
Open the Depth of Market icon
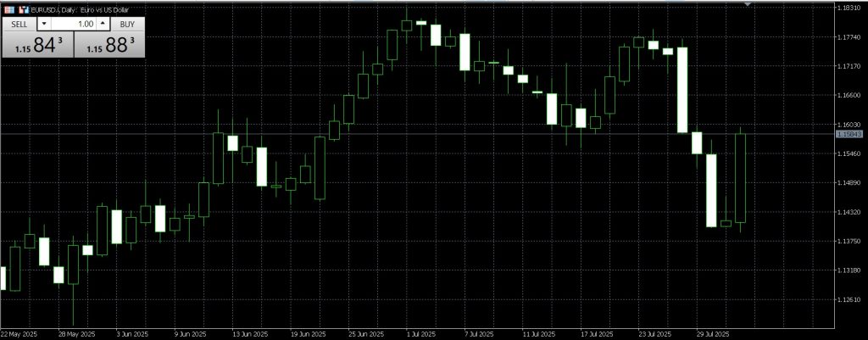(23, 8)
